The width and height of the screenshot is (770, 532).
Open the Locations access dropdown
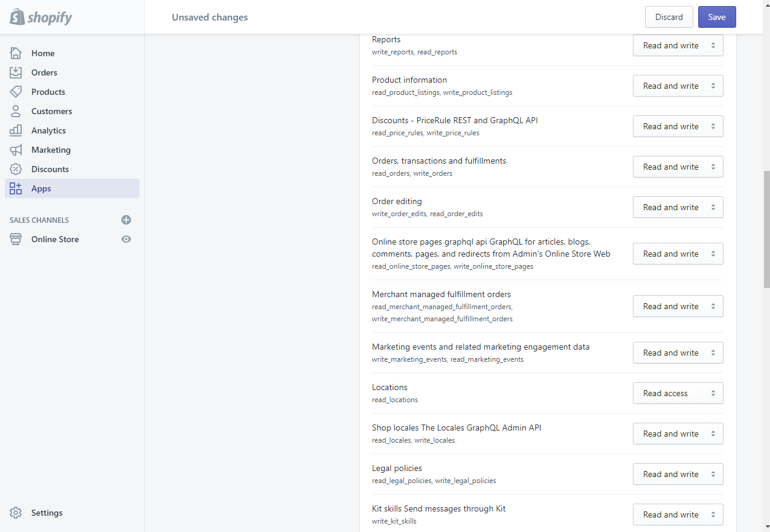pos(678,393)
